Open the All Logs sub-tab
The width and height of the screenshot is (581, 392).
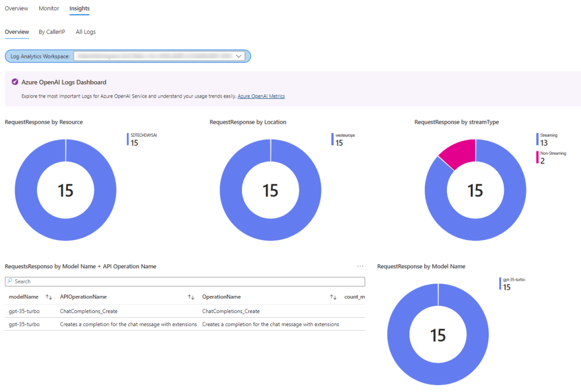(x=86, y=32)
